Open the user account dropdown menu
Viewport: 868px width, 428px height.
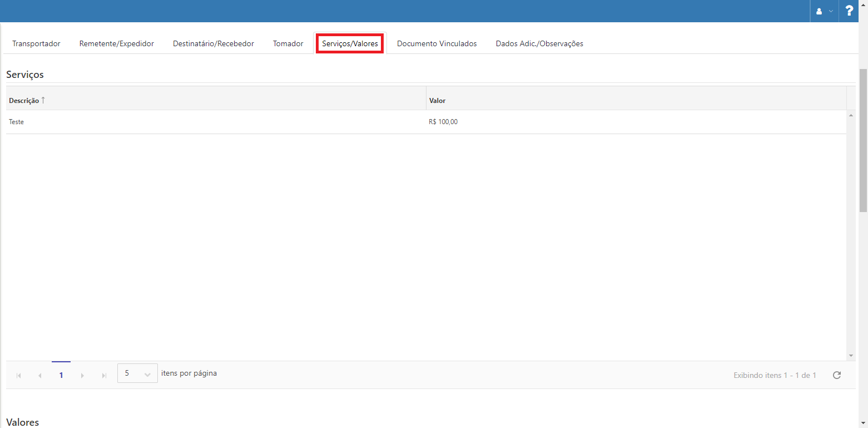pyautogui.click(x=824, y=11)
